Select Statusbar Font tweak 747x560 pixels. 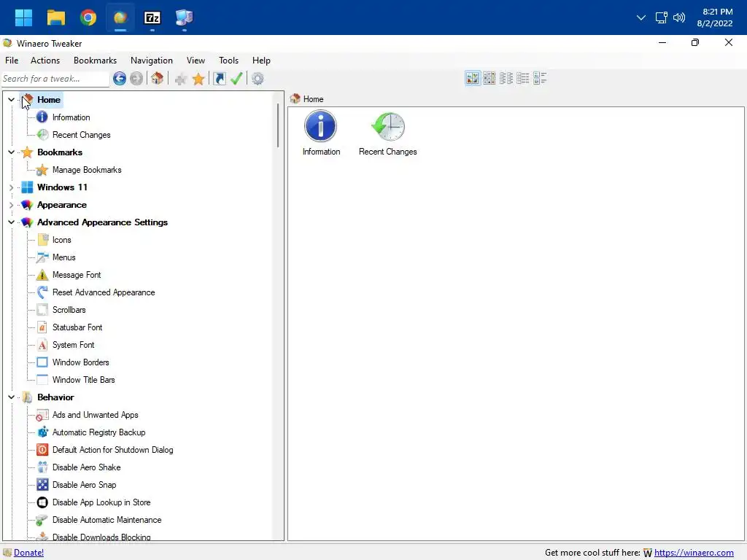coord(77,327)
